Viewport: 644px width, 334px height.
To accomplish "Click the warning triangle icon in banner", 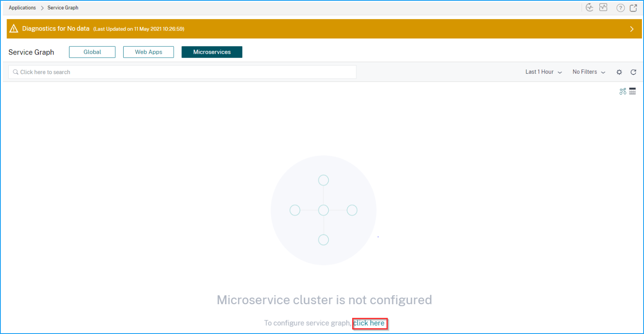I will pyautogui.click(x=14, y=29).
